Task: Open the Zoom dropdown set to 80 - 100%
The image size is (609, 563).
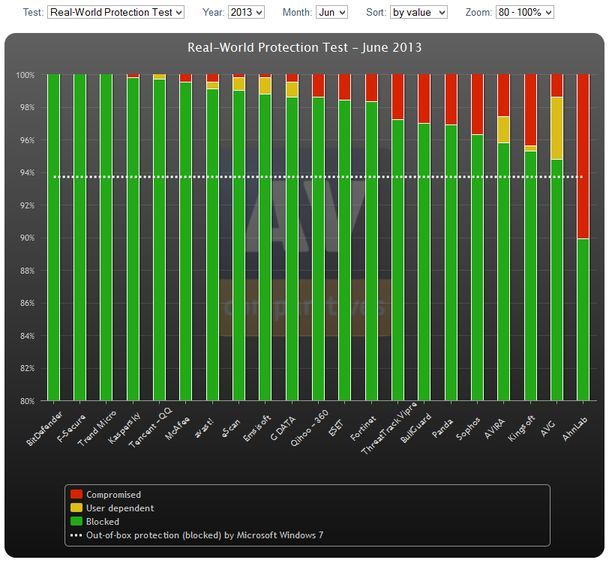Action: tap(525, 12)
